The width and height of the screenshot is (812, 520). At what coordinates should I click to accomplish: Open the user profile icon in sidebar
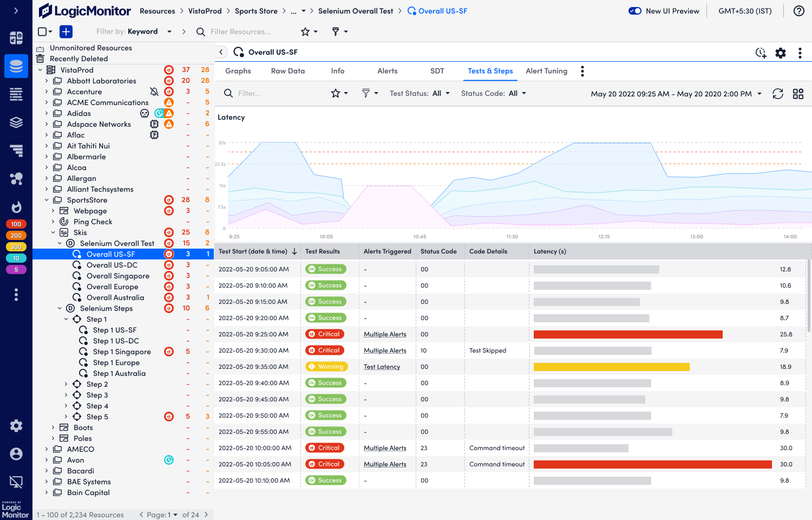point(16,454)
